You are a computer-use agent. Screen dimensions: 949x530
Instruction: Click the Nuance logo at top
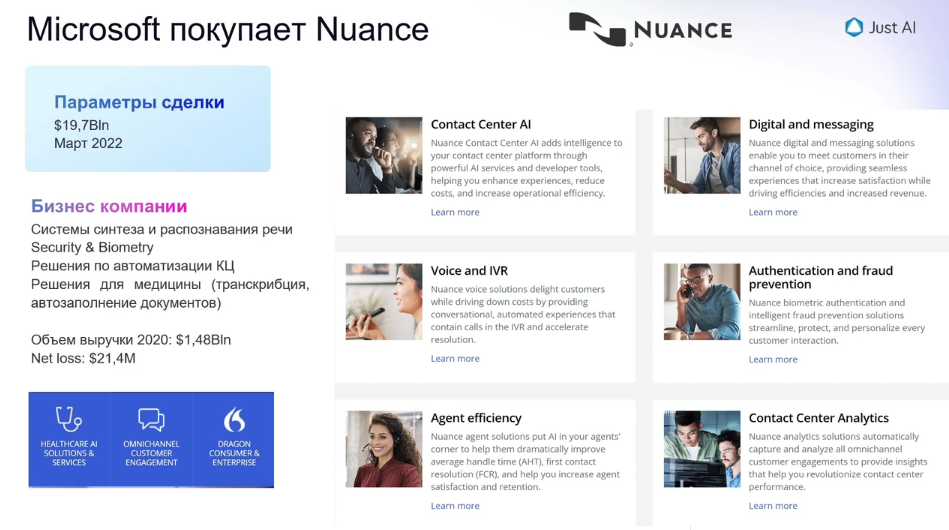click(651, 29)
